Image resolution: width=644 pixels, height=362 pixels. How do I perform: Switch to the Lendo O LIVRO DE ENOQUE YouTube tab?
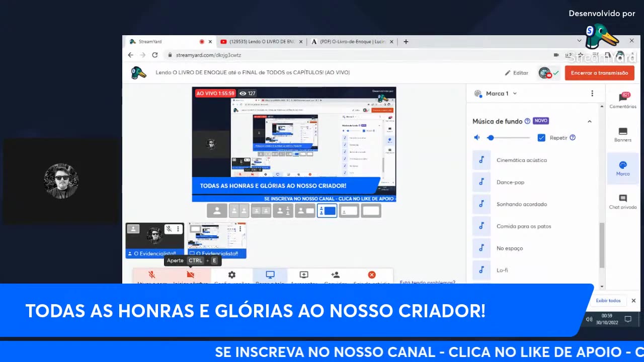(261, 42)
